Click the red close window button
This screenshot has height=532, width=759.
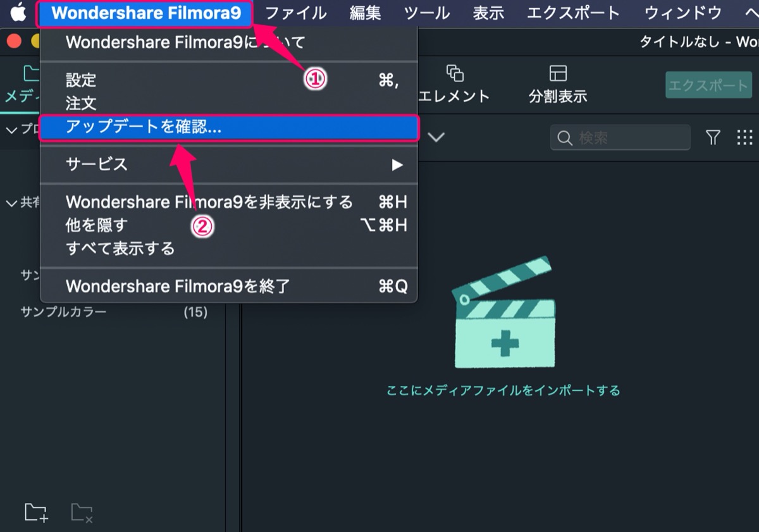(15, 42)
